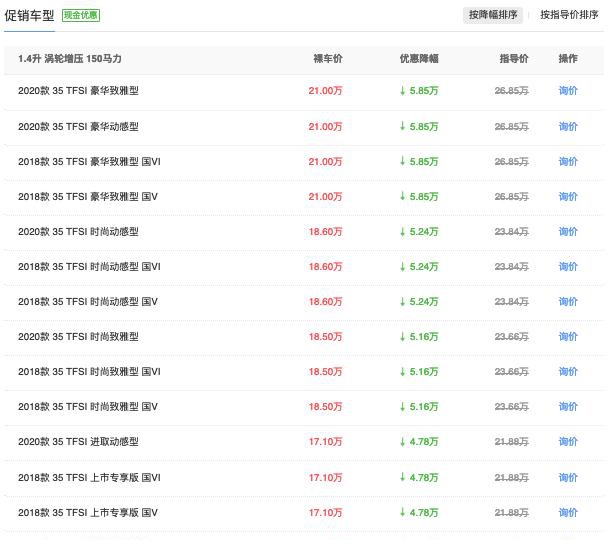Click 询价 for 2018款 时尚动感型 国V

568,301
